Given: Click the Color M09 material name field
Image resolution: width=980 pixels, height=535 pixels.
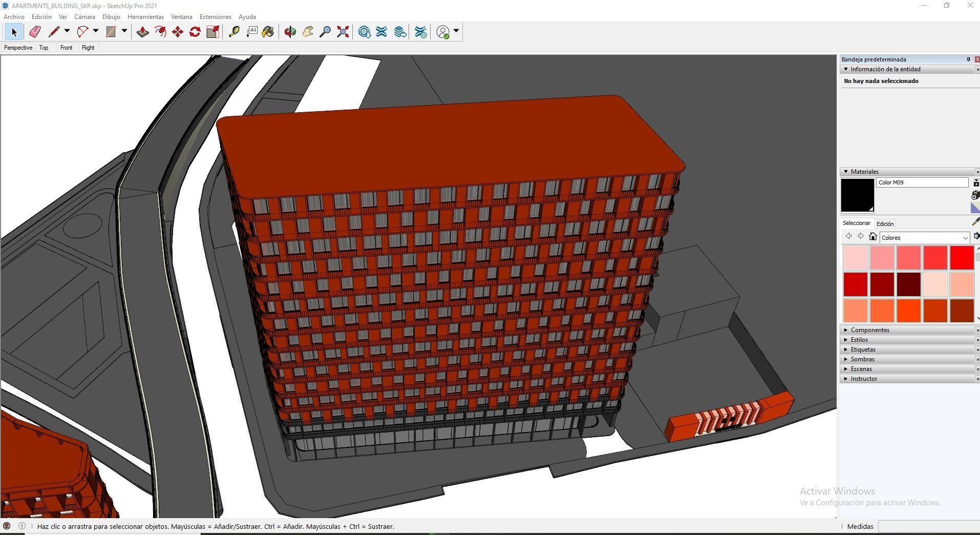Looking at the screenshot, I should (922, 182).
